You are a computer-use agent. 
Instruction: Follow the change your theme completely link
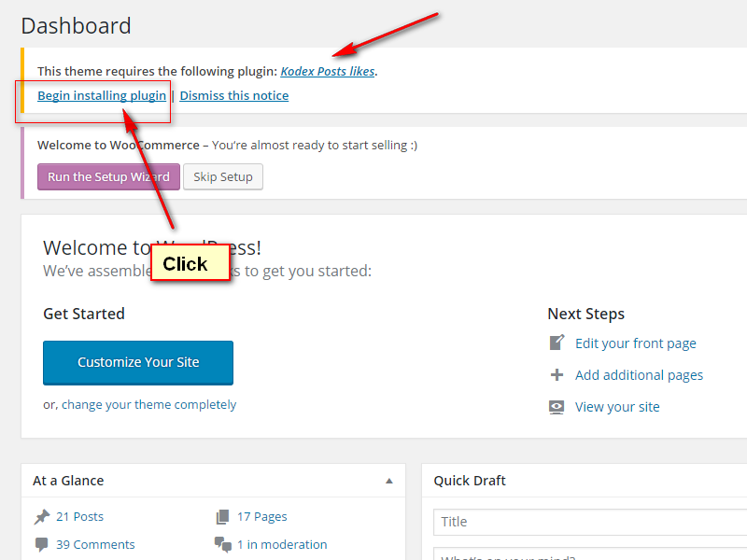click(148, 405)
